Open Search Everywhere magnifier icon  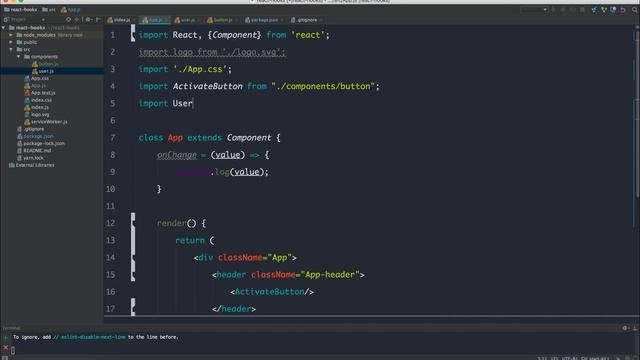pos(635,9)
